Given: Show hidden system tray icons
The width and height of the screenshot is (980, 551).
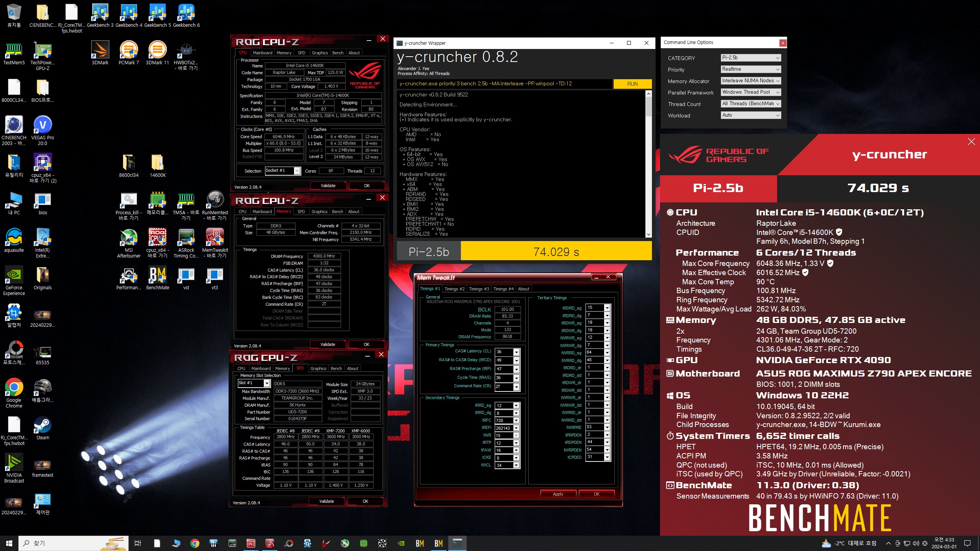Looking at the screenshot, I should coord(888,543).
